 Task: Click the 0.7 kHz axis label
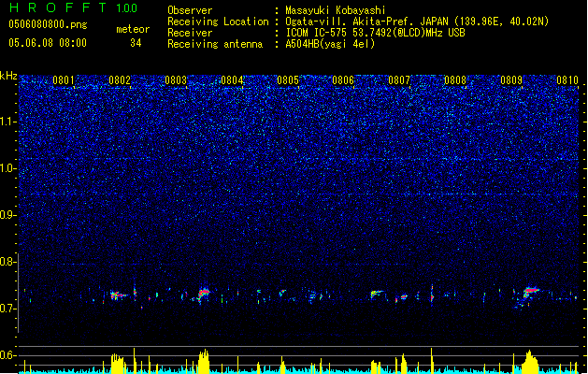[7, 309]
